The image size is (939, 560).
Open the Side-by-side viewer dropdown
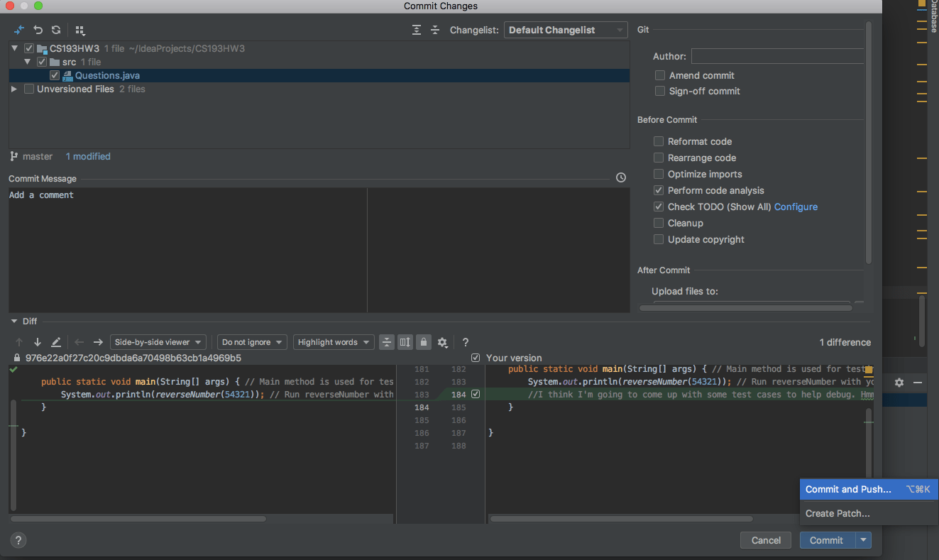pyautogui.click(x=158, y=342)
